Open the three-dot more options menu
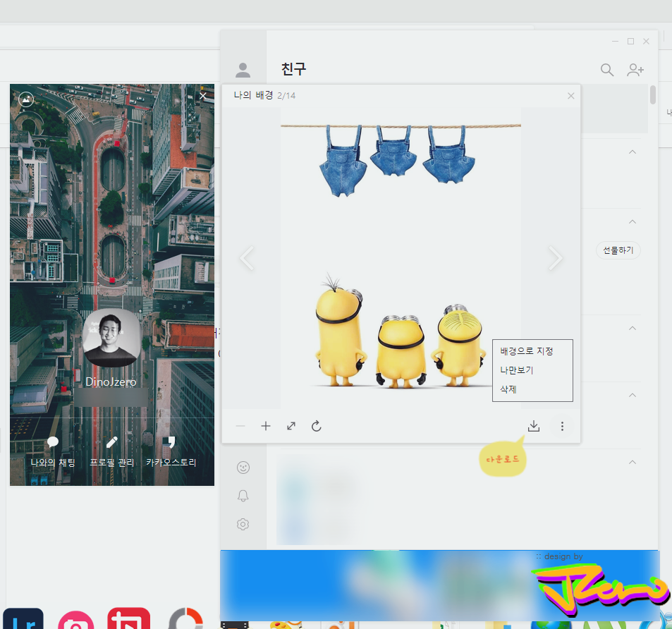Image resolution: width=672 pixels, height=629 pixels. (562, 426)
